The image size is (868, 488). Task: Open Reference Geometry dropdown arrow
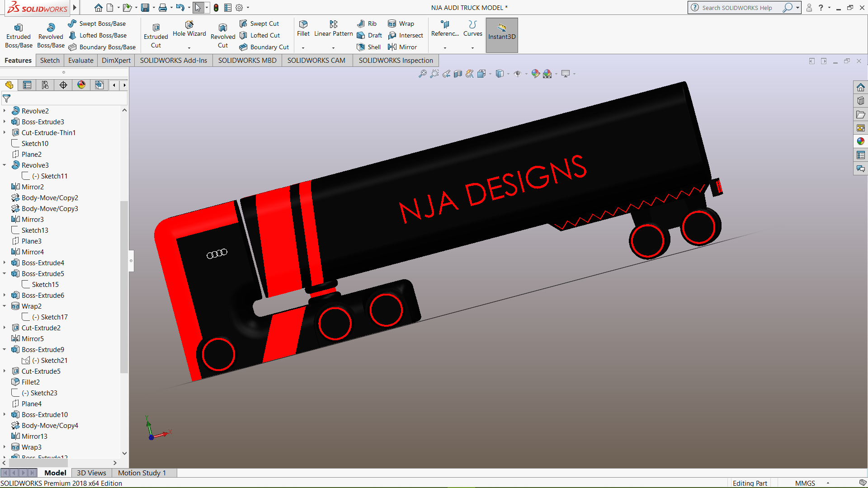click(445, 47)
